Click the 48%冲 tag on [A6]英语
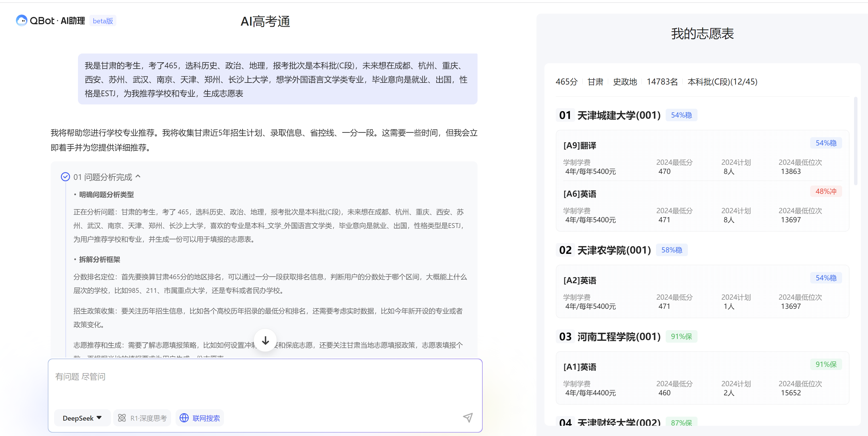This screenshot has width=868, height=436. (x=826, y=191)
